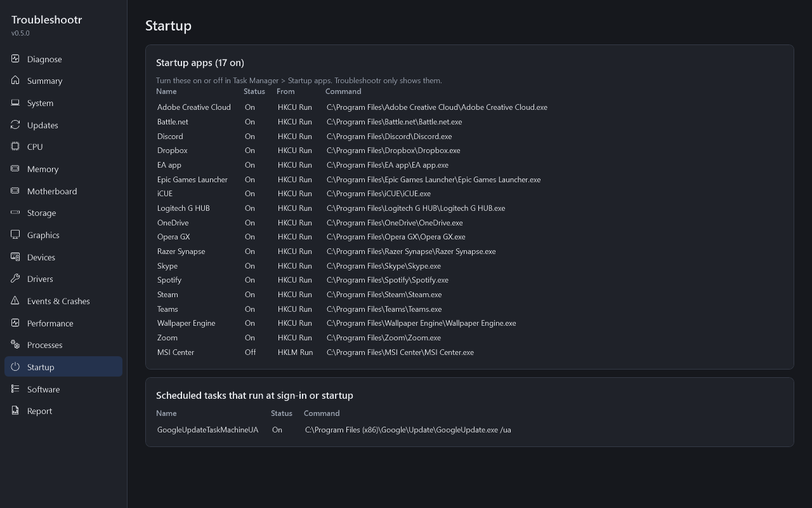Click the Opera GX.exe command path
The image size is (812, 508).
point(396,237)
